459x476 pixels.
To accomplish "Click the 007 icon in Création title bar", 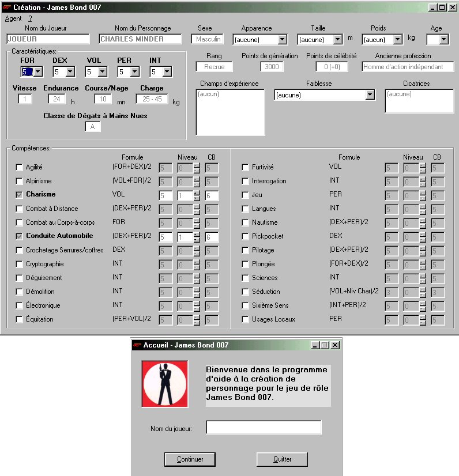I will click(x=6, y=7).
